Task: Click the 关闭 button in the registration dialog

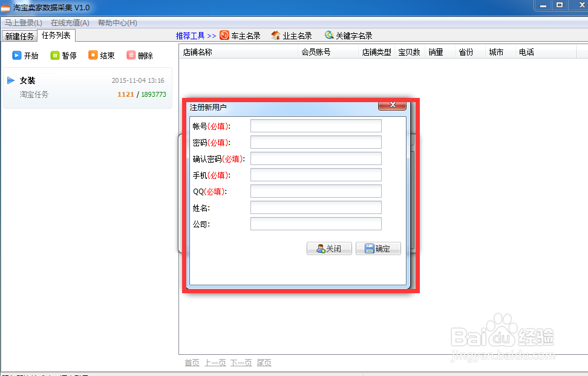Action: (x=329, y=248)
